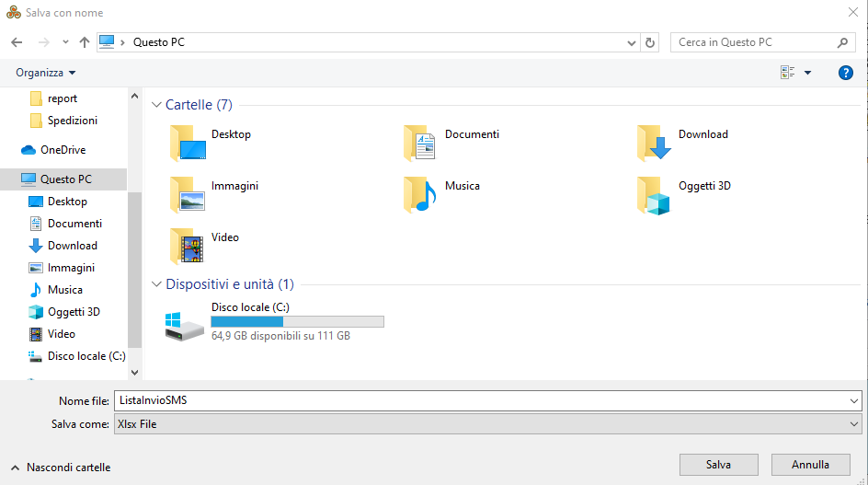Open the Organizza menu
The height and width of the screenshot is (485, 868).
[x=45, y=73]
